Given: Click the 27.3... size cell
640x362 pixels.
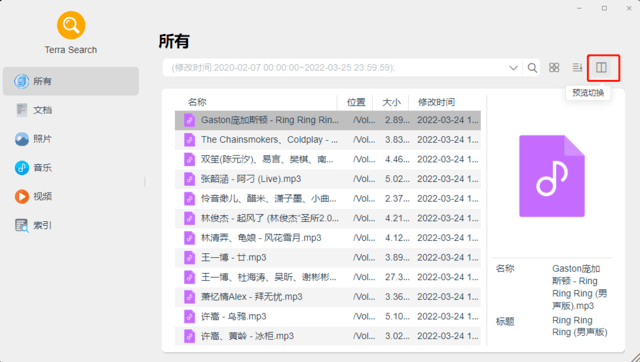Looking at the screenshot, I should (x=397, y=277).
